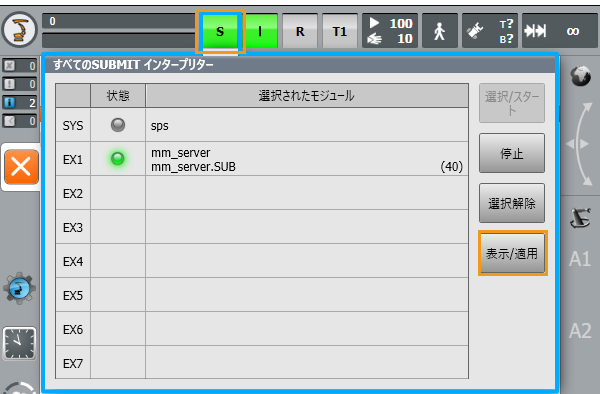The height and width of the screenshot is (394, 600).
Task: Open program override 100/10 speed settings
Action: 390,31
